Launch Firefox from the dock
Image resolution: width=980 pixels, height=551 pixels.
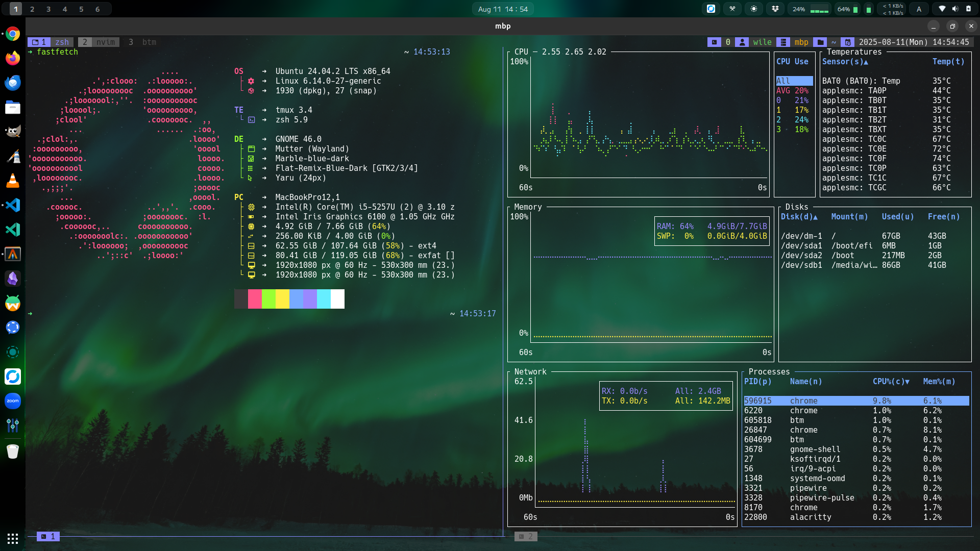point(13,58)
